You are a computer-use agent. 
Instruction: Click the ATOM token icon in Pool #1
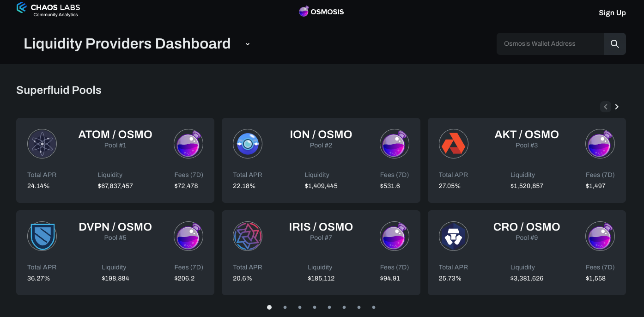(42, 144)
